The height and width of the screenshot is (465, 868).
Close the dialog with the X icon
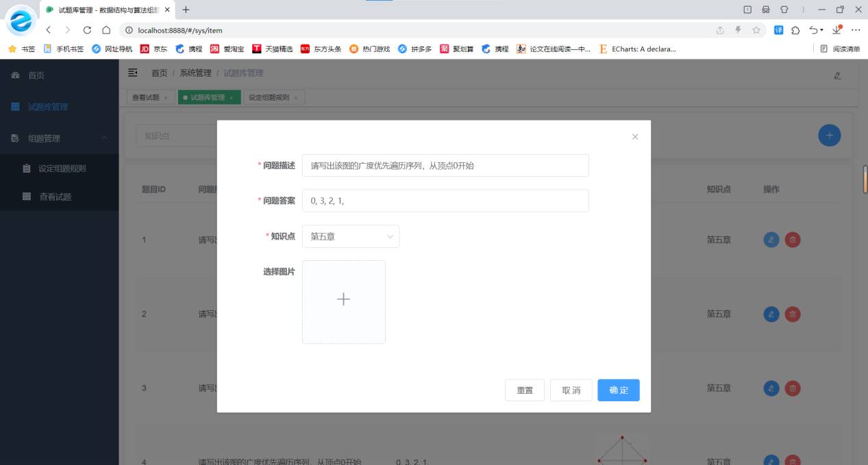[x=634, y=137]
